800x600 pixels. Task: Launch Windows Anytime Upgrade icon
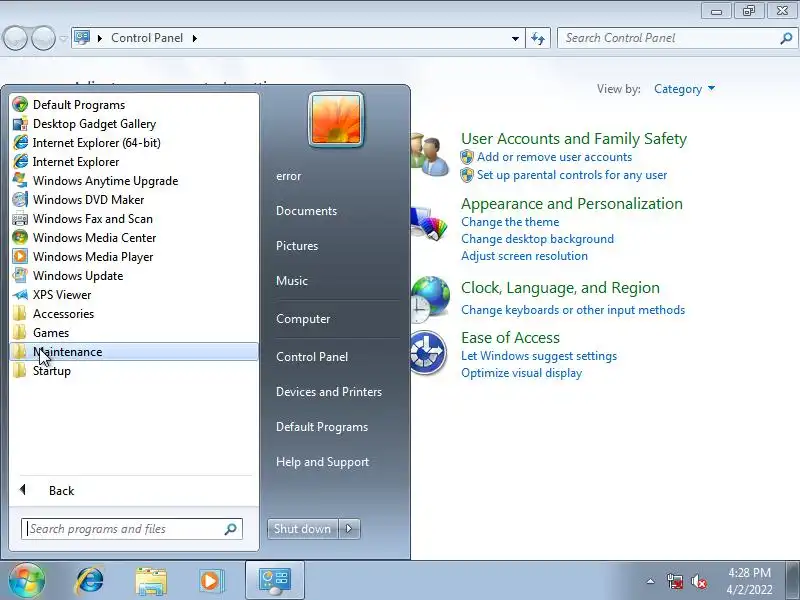[x=20, y=181]
